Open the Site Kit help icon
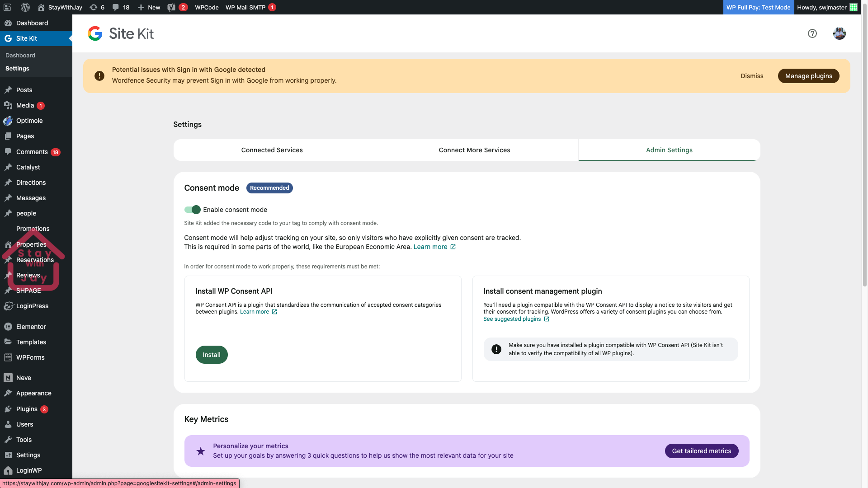 coord(812,33)
